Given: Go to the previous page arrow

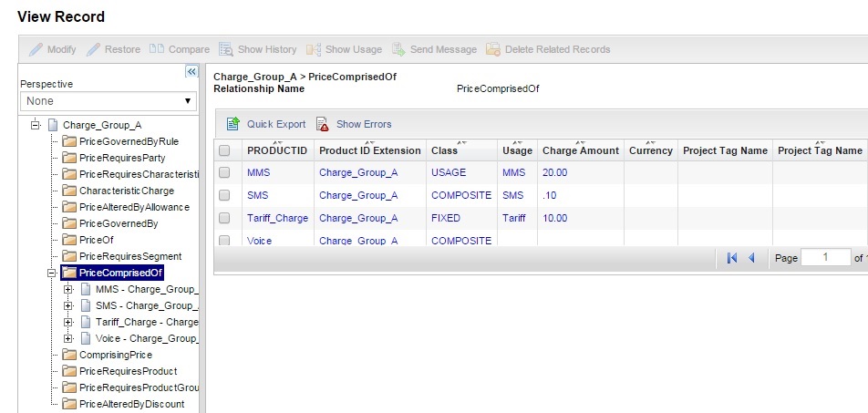Looking at the screenshot, I should (x=752, y=258).
